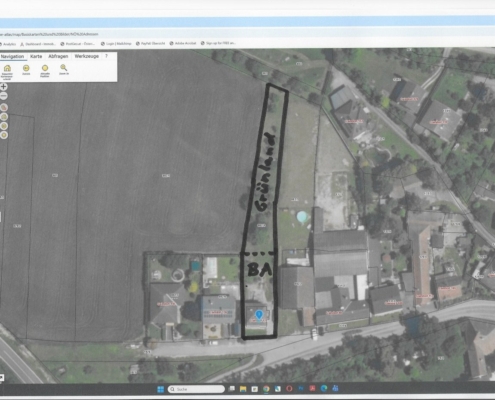Zoom in the map with plus button
Screen dimensions: 495x400
[3, 87]
